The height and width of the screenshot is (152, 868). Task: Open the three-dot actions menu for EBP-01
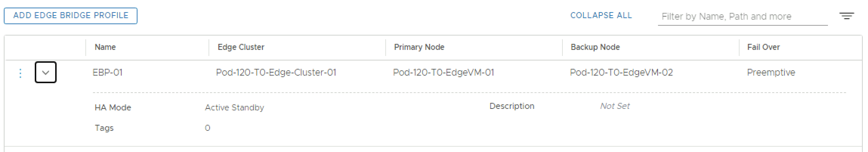(20, 73)
